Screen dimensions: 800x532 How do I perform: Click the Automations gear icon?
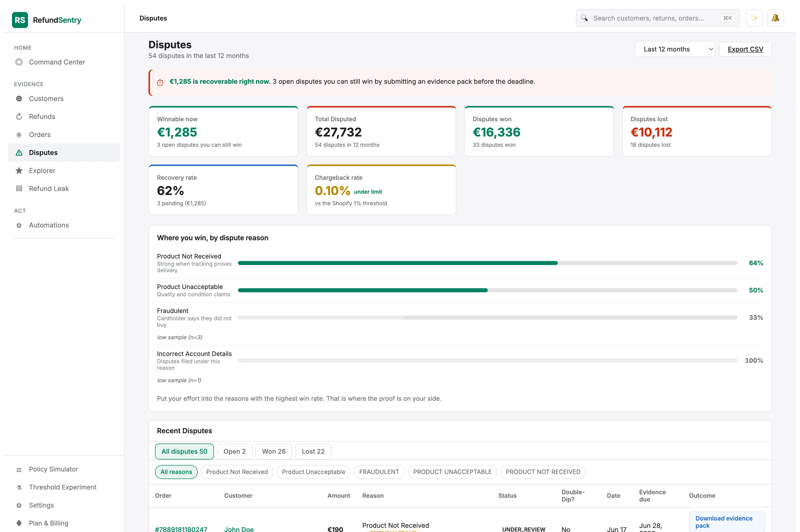19,225
